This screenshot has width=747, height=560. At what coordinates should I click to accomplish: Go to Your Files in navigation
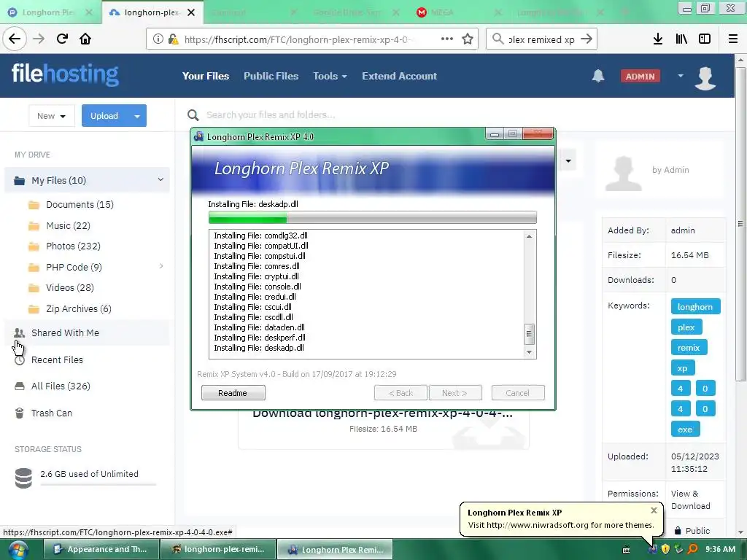[x=205, y=76]
